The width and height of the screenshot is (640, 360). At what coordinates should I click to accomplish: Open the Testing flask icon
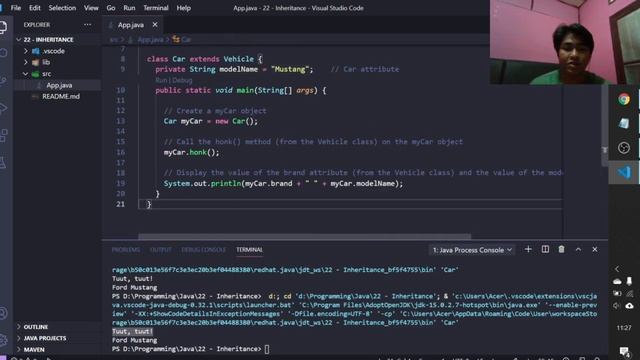coord(3,162)
